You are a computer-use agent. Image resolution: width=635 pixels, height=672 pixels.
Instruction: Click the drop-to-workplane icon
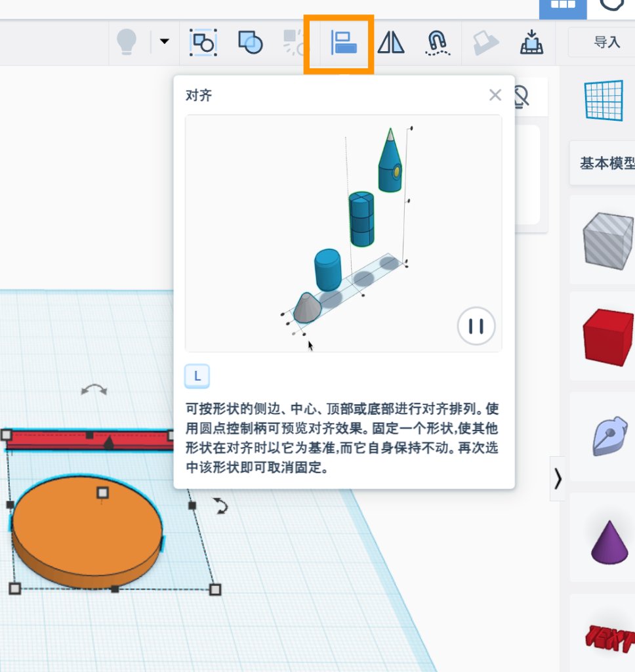(x=532, y=42)
